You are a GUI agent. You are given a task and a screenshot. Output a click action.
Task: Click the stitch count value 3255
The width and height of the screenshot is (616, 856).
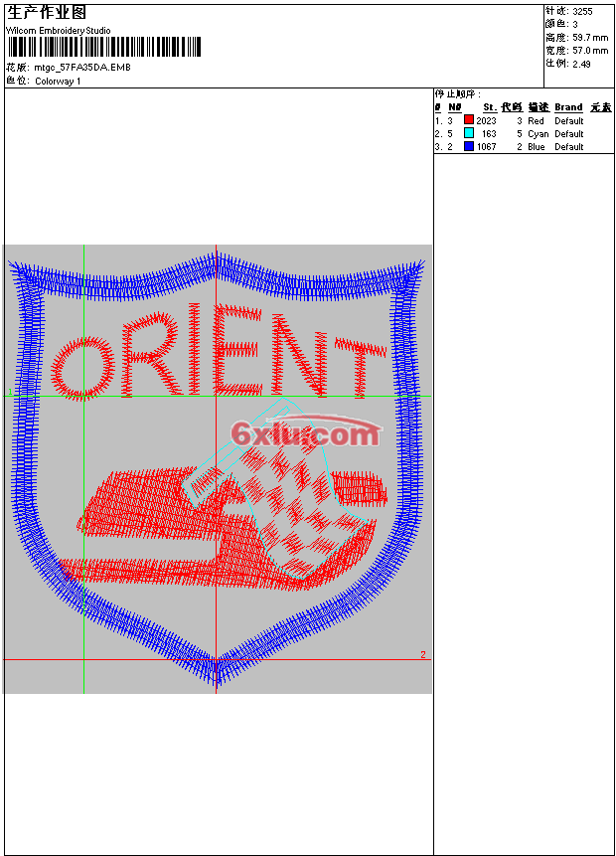coord(582,12)
